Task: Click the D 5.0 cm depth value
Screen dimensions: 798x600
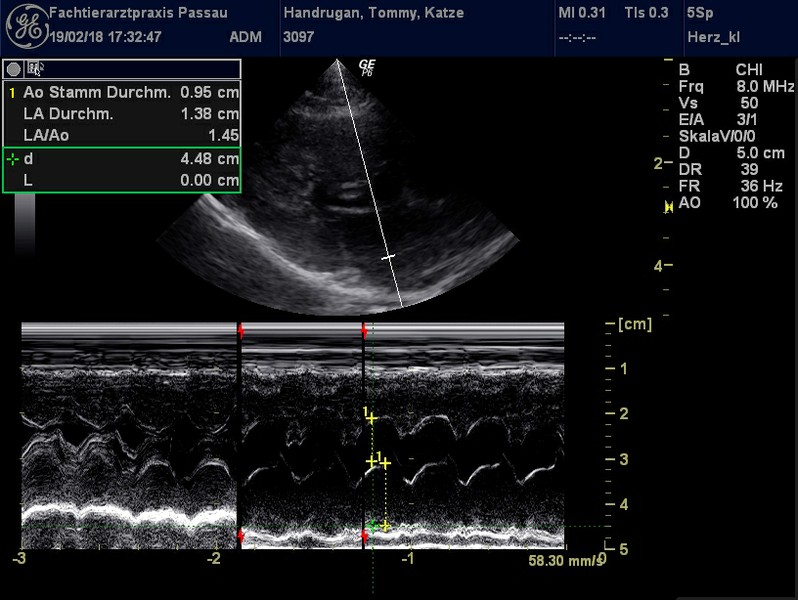Action: tap(760, 153)
